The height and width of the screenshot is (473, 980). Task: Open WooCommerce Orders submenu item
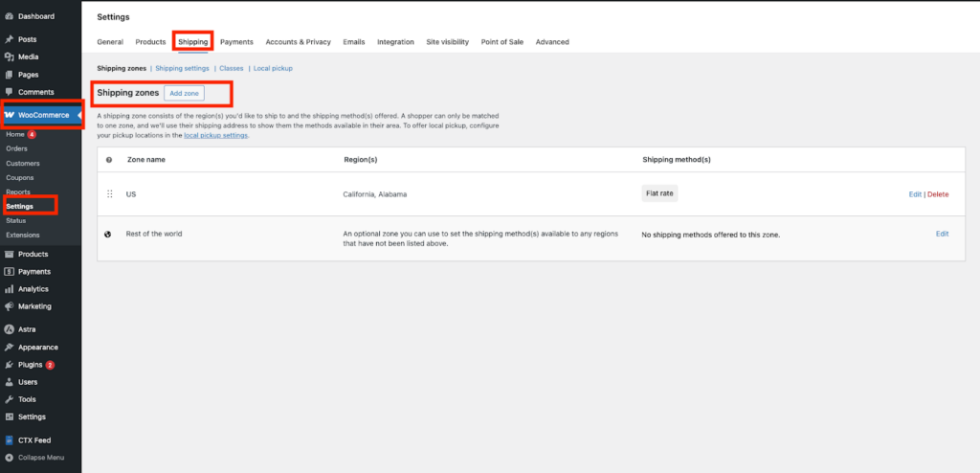tap(17, 149)
